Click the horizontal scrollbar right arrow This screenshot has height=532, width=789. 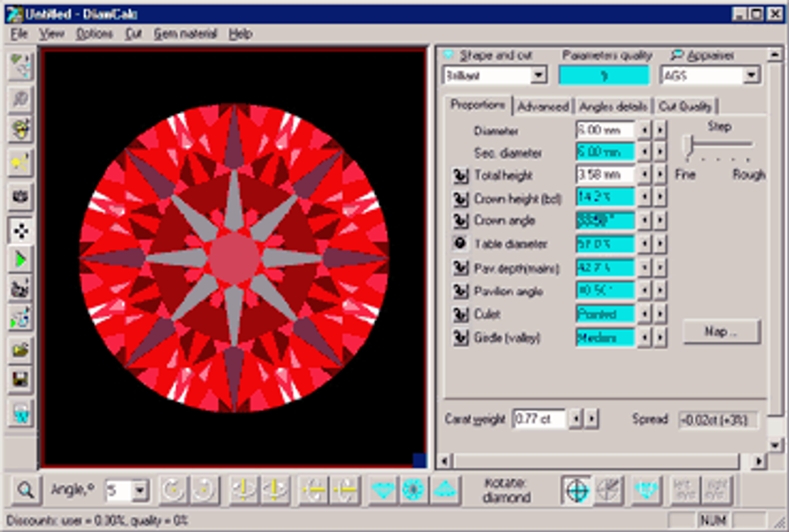[759, 461]
